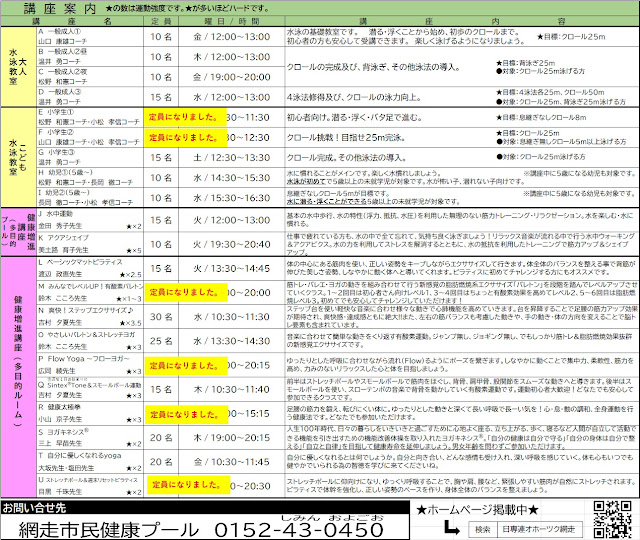Click the time 木 / 19:00~20:15 cell
The height and width of the screenshot is (540, 640).
(x=232, y=438)
